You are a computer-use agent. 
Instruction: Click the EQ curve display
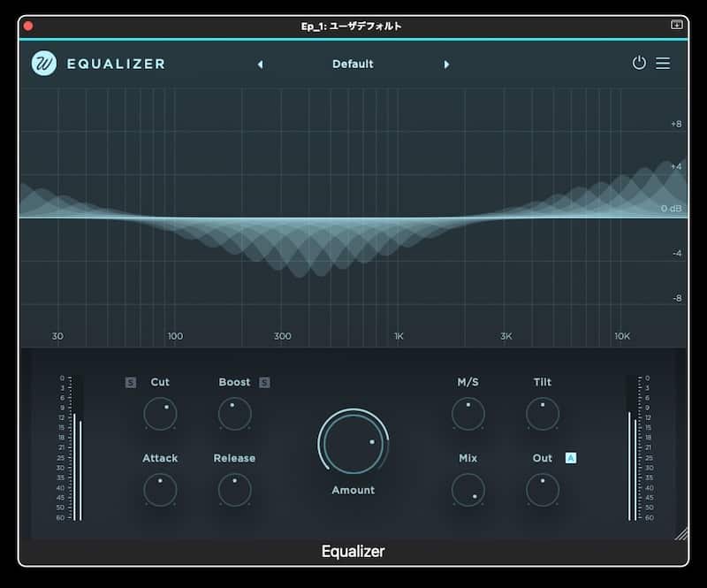click(x=353, y=218)
